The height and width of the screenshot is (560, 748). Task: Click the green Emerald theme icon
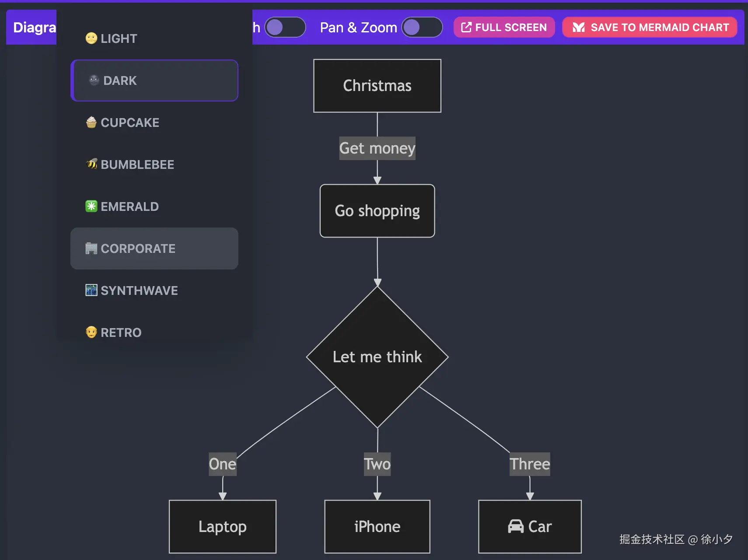pos(91,206)
